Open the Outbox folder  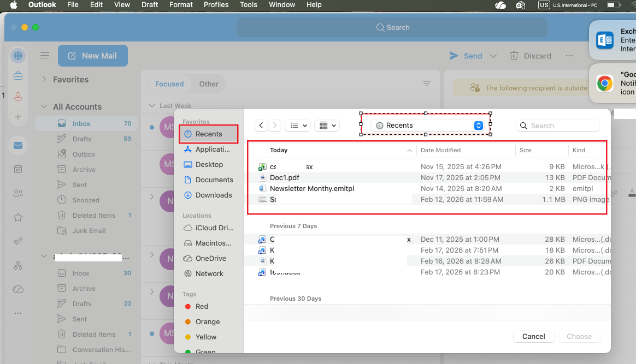[x=86, y=154]
